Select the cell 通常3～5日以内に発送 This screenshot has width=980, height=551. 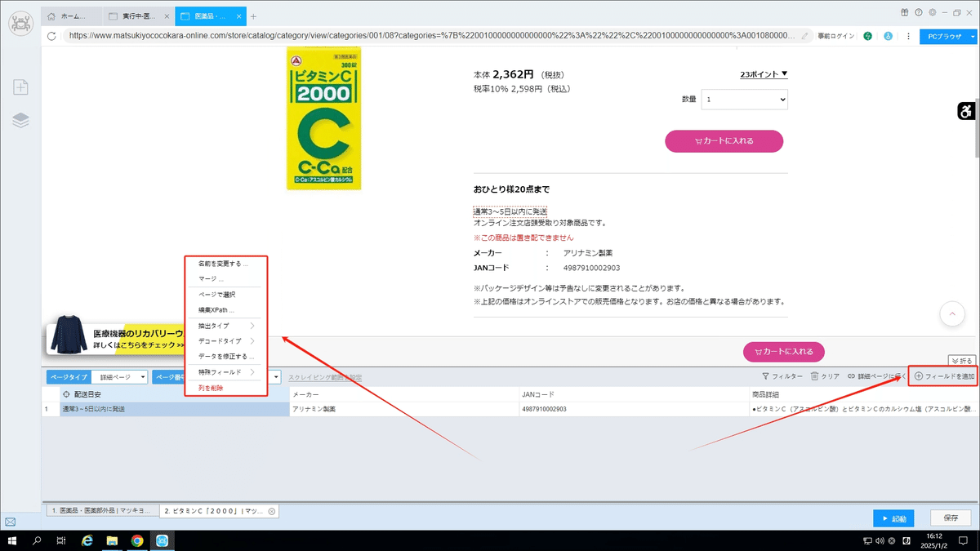tap(175, 409)
